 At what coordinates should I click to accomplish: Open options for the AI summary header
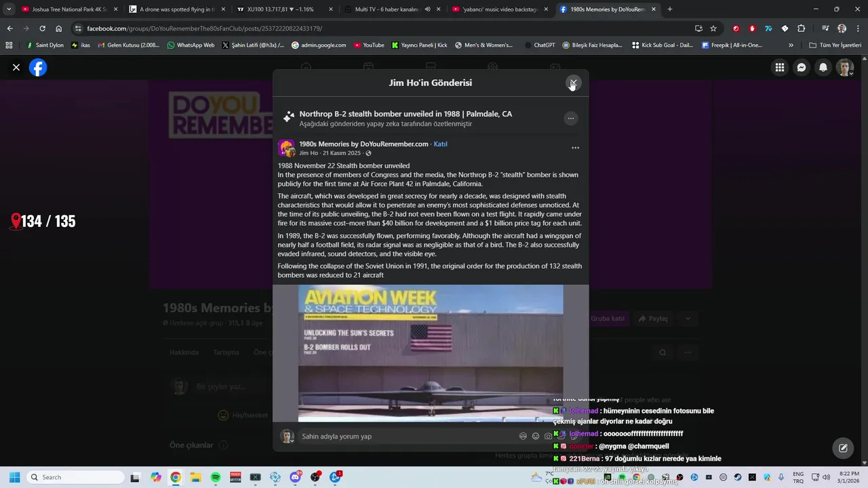(x=571, y=118)
